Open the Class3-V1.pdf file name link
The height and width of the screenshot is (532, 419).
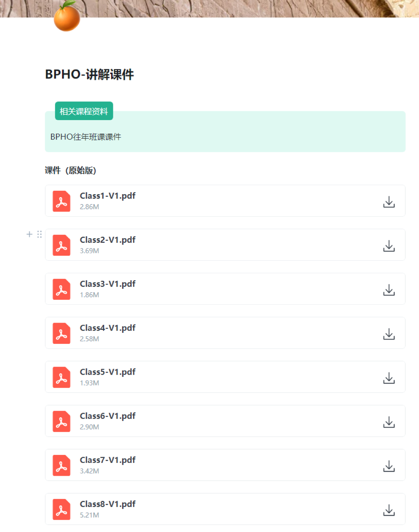tap(108, 284)
